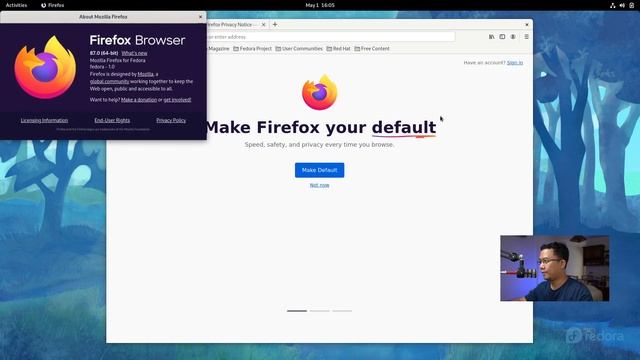Open the GNOME Activities overview
The image size is (640, 360).
click(16, 5)
